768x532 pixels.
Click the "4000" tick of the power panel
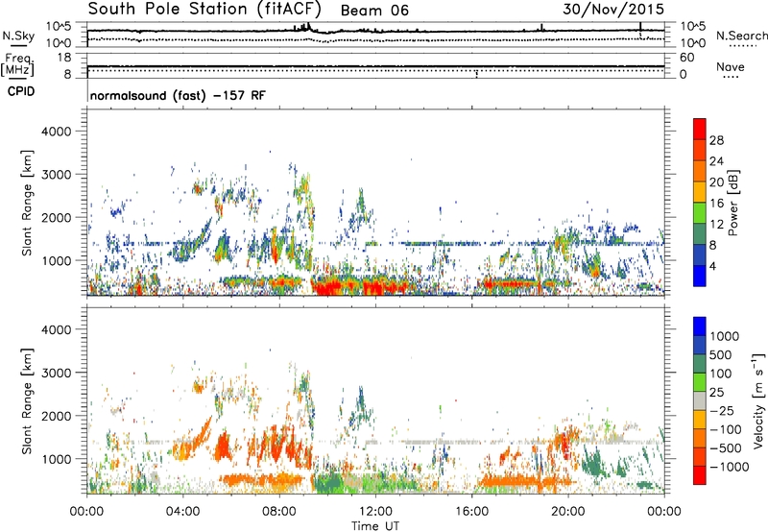tap(56, 132)
